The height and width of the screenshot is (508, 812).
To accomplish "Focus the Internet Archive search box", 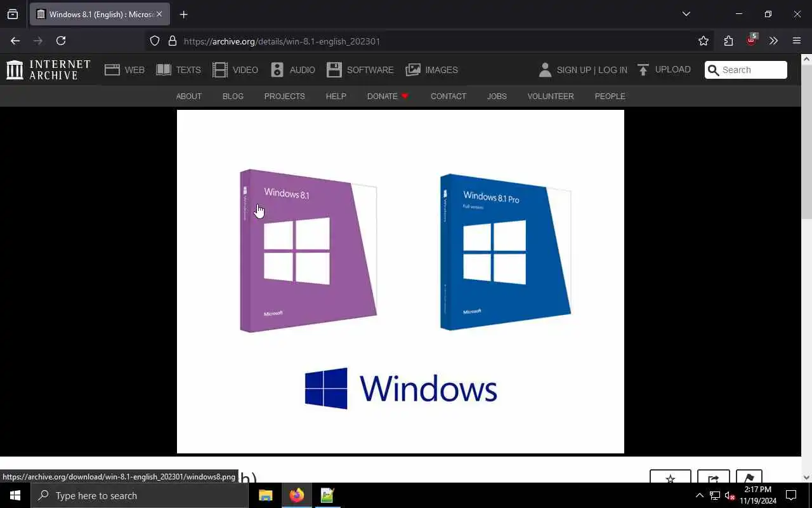I will pos(746,70).
